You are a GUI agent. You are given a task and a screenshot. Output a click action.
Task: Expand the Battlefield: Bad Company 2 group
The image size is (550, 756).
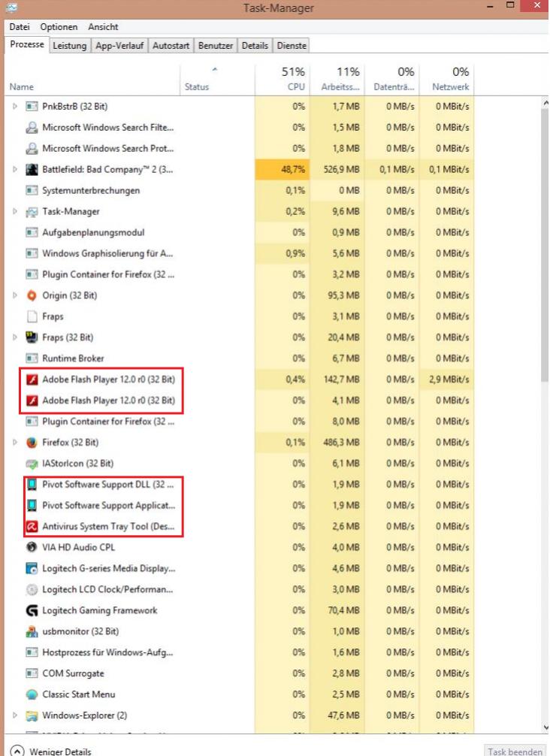click(15, 169)
